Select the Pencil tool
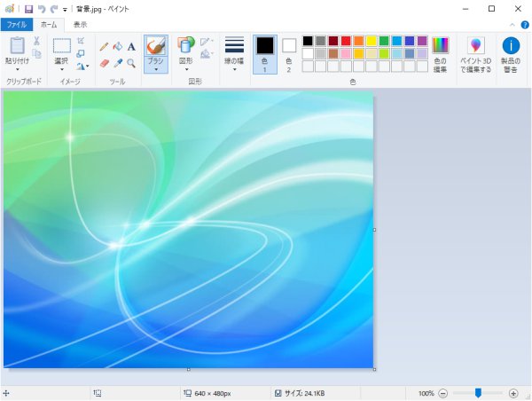 pos(104,46)
